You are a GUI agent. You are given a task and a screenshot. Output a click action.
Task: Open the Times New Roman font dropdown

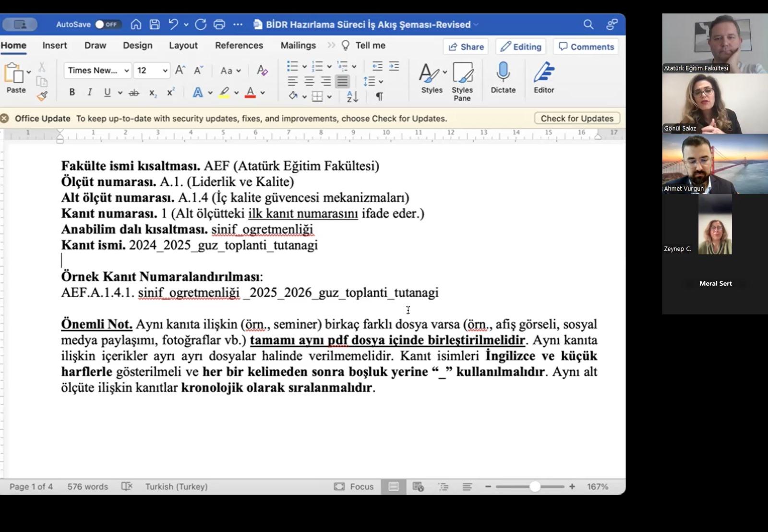[x=98, y=71]
